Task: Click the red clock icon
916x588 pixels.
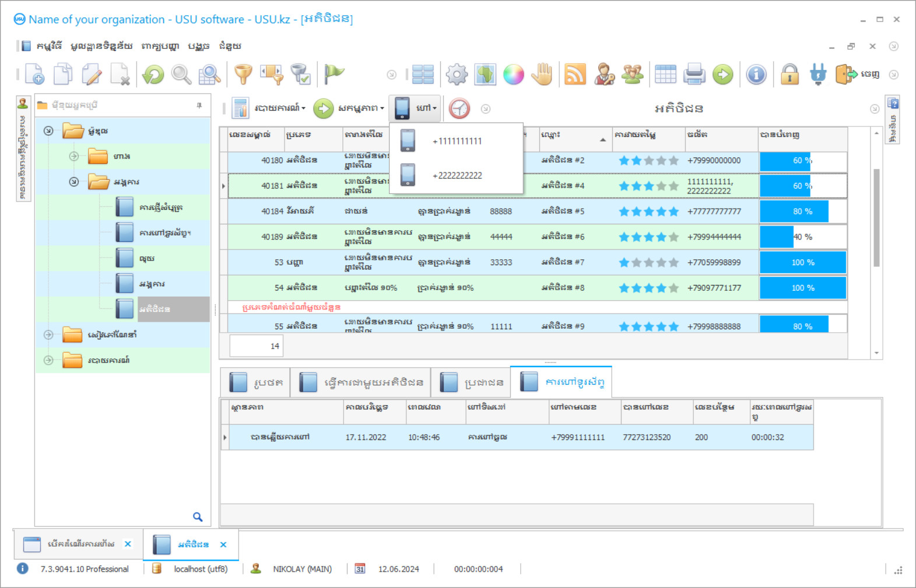Action: coord(459,108)
